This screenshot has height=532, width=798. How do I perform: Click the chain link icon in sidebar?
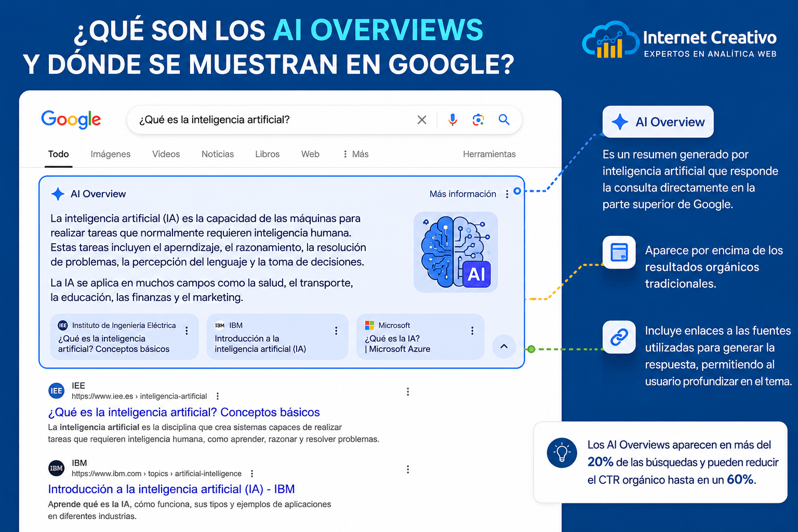pyautogui.click(x=619, y=337)
